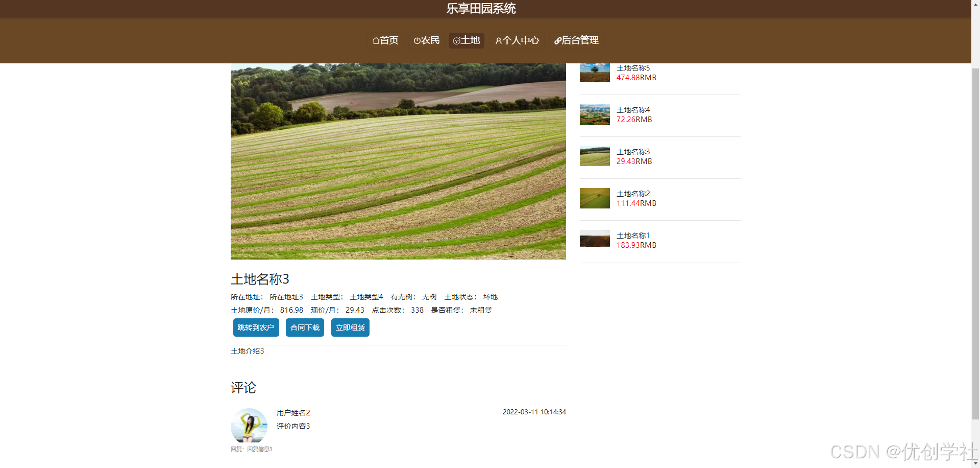Click the icon beside 土地 menu
The width and height of the screenshot is (980, 468).
pyautogui.click(x=456, y=40)
